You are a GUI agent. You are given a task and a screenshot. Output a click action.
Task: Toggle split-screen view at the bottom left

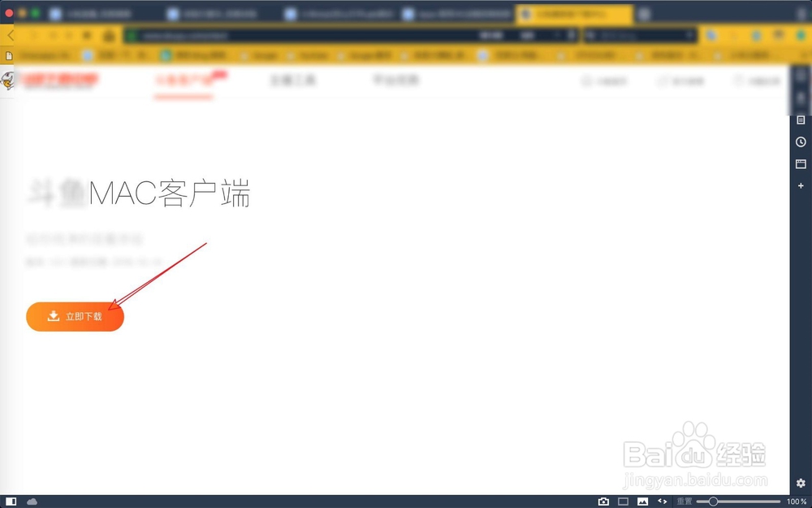coord(11,501)
